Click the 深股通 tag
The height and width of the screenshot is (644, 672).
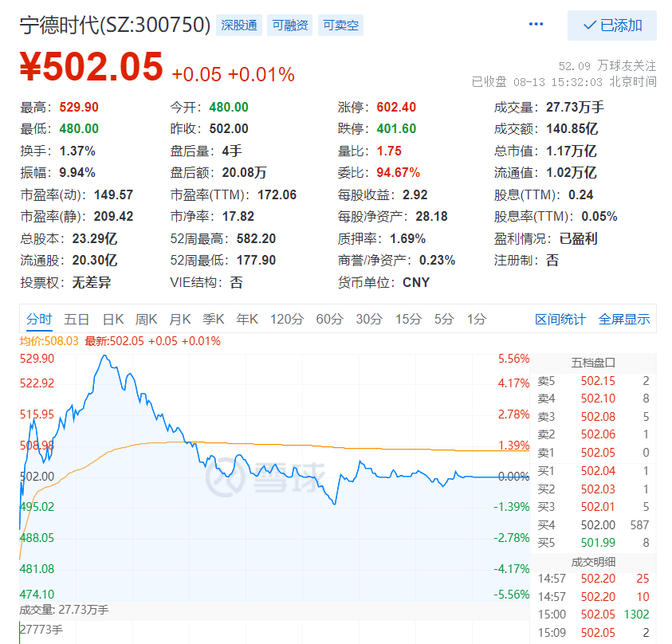click(x=240, y=26)
